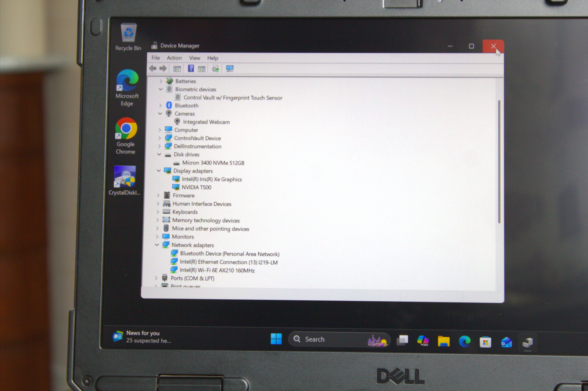Click the Windows Start button
The height and width of the screenshot is (391, 588).
276,339
